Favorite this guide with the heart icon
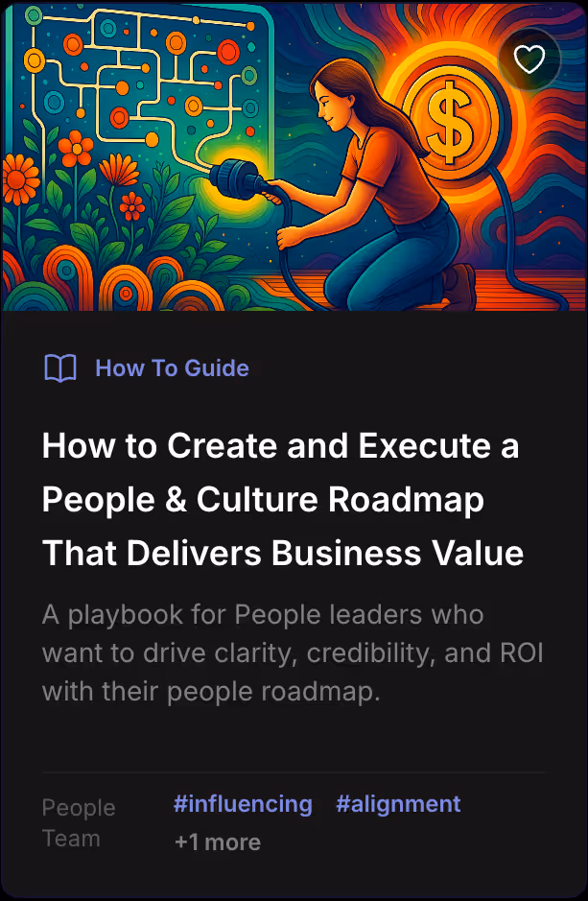588x901 pixels. [x=529, y=59]
